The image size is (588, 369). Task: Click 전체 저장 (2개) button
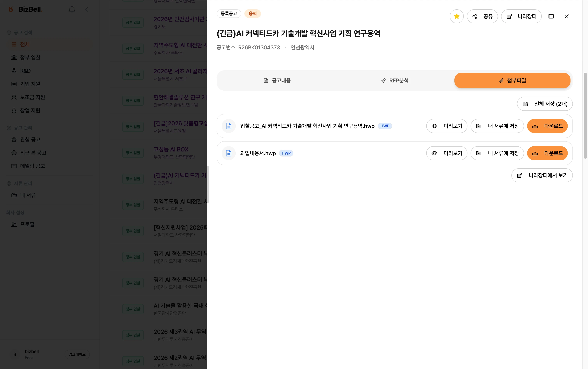pos(545,104)
